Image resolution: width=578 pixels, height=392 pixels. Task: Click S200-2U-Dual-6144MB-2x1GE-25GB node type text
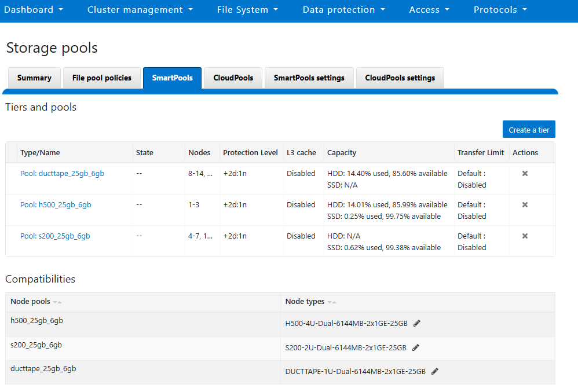point(345,348)
